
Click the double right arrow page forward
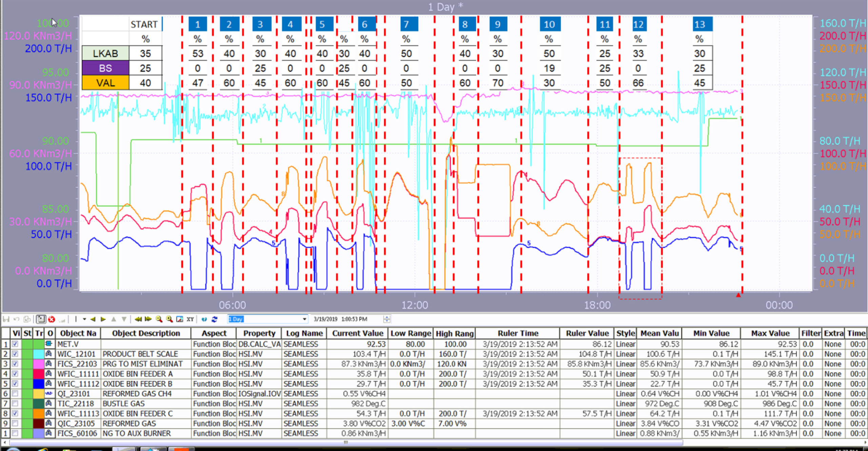[x=148, y=319]
